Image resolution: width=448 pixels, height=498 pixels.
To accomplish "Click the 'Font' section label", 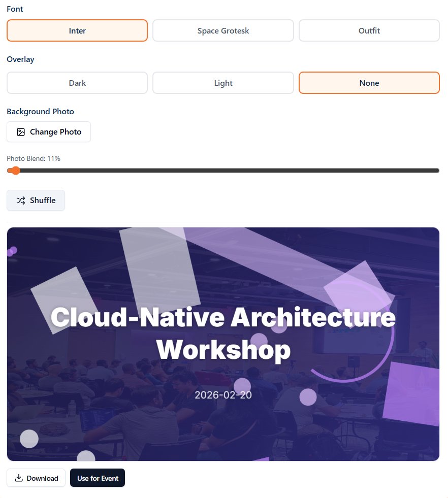I will [15, 9].
